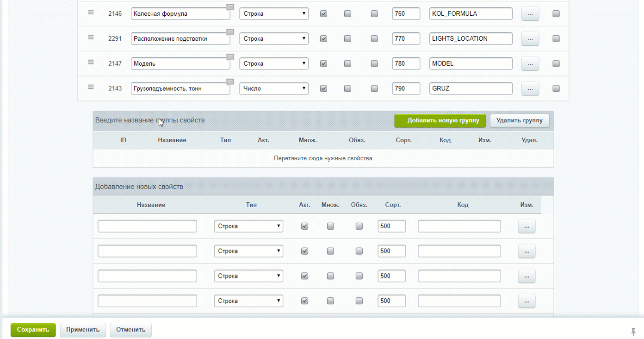Open the Число type dropdown for Грузоподъемность
The image size is (644, 339).
pyautogui.click(x=274, y=89)
